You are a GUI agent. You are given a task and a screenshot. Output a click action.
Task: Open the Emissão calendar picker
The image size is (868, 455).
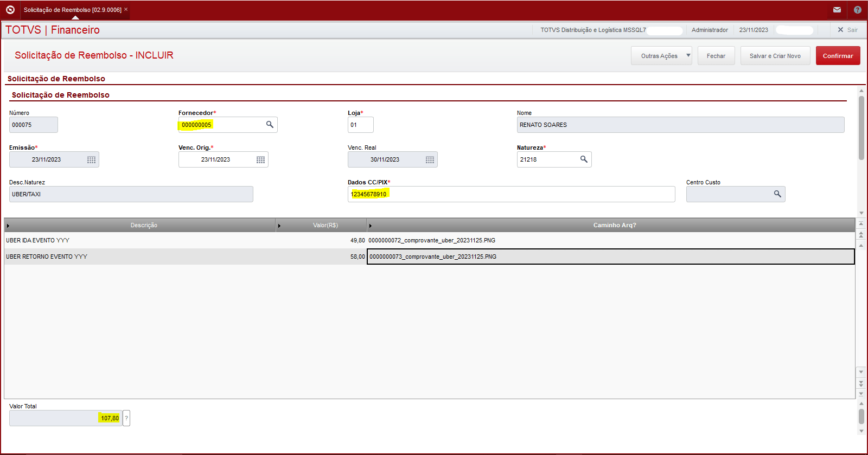pyautogui.click(x=91, y=159)
